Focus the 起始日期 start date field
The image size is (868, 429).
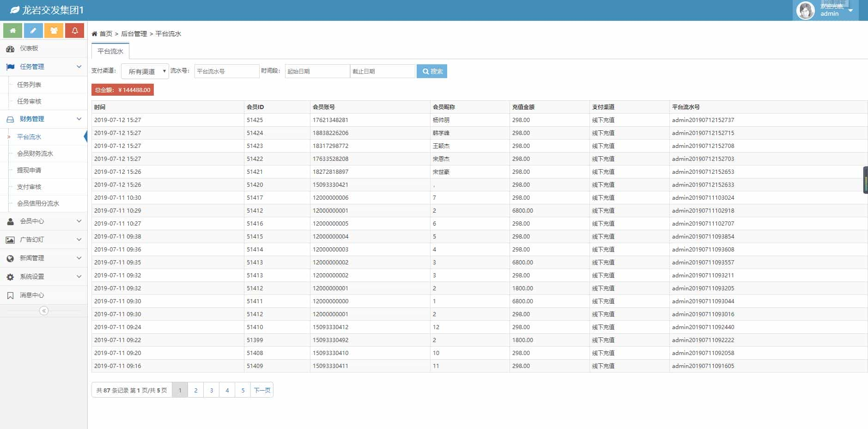(x=317, y=71)
